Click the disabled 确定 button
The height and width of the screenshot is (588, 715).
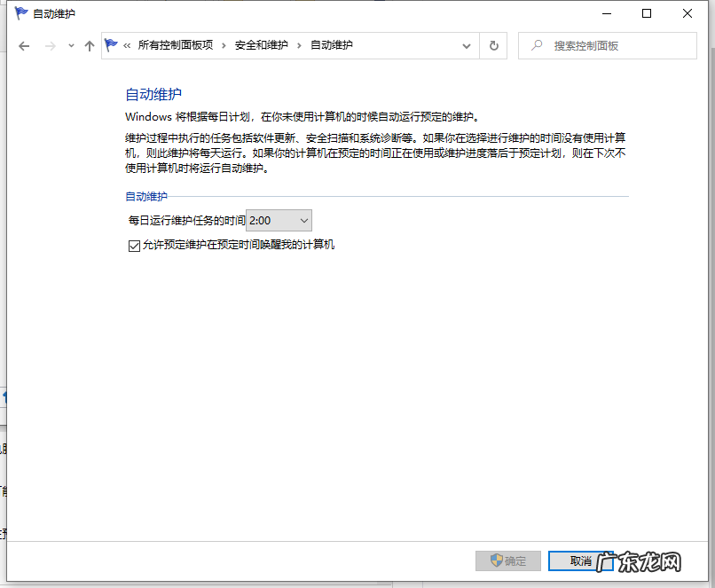[507, 561]
